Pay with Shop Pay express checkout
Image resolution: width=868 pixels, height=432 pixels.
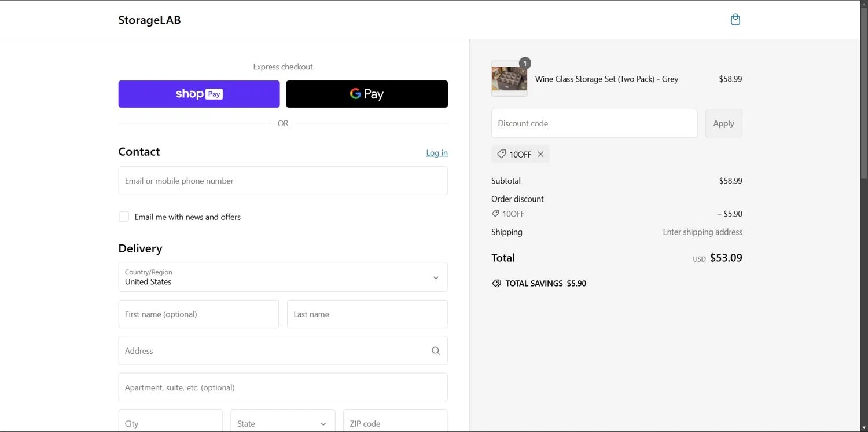(x=199, y=94)
